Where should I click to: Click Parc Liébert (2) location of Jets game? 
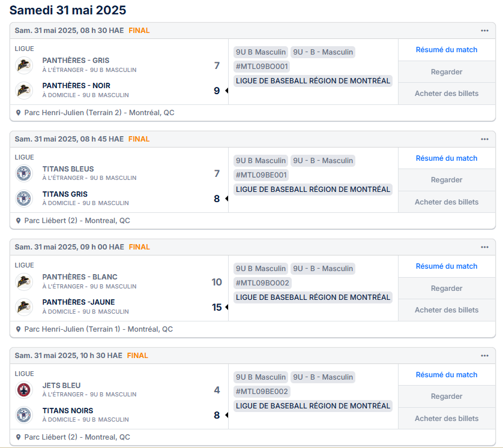tap(77, 437)
